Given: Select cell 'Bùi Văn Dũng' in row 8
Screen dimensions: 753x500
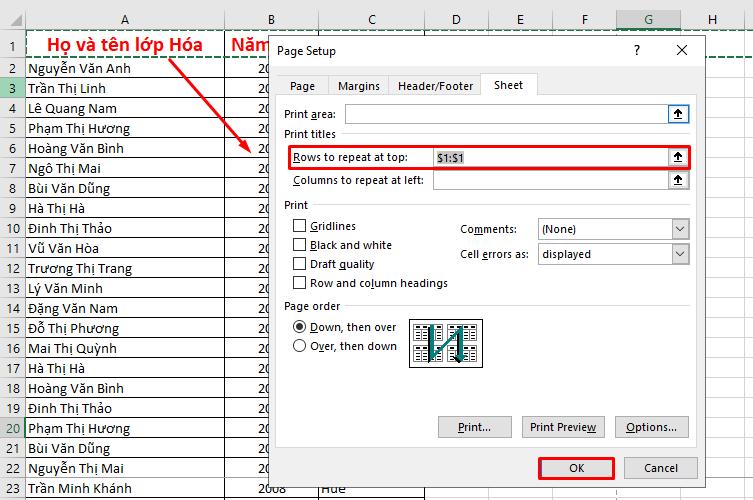Looking at the screenshot, I should click(x=125, y=188).
